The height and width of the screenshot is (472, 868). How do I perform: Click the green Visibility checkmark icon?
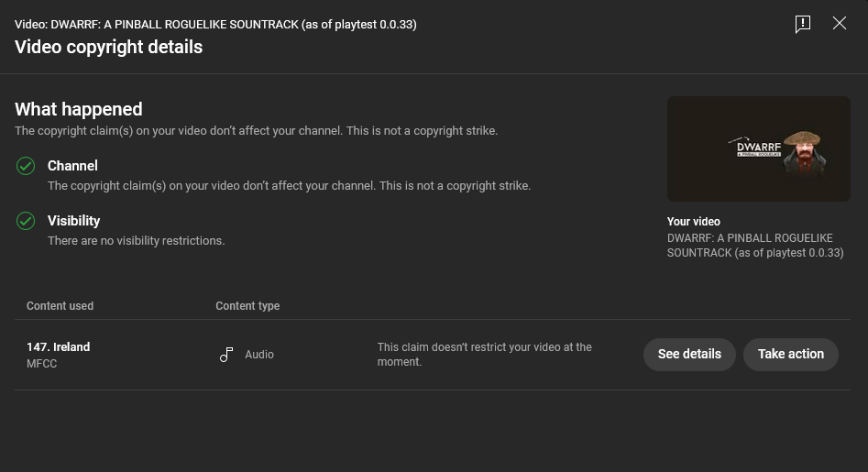tap(26, 222)
